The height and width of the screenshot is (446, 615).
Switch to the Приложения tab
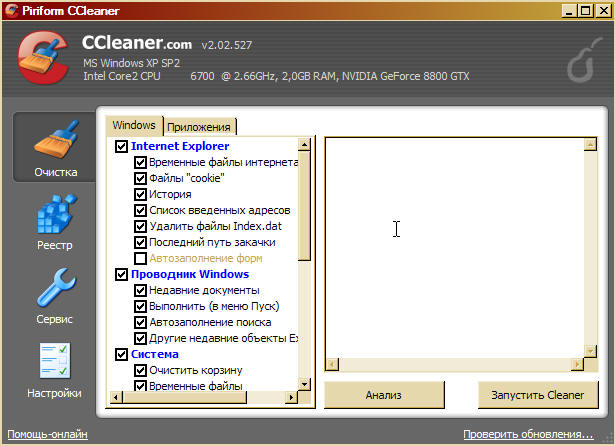click(199, 127)
